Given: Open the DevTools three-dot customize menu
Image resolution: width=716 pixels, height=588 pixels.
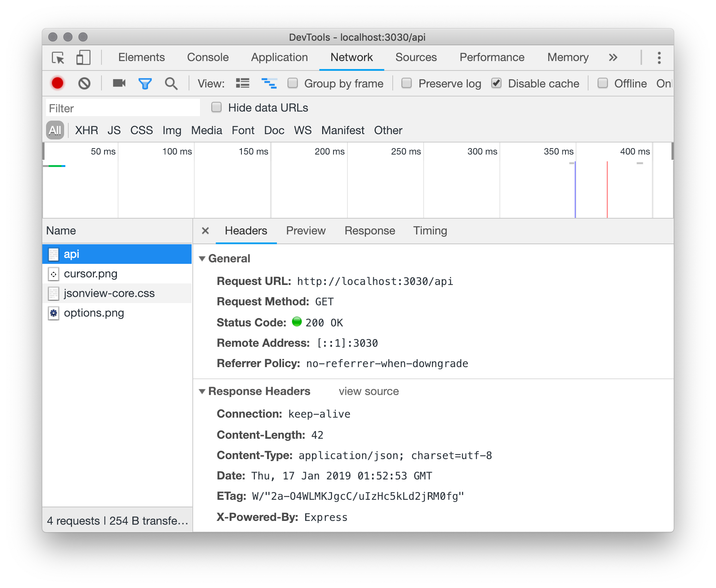Looking at the screenshot, I should pos(659,58).
